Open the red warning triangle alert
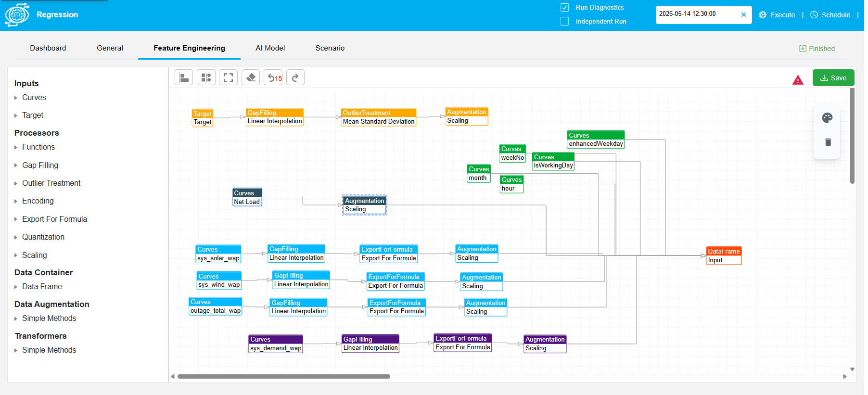This screenshot has height=395, width=868. point(798,80)
